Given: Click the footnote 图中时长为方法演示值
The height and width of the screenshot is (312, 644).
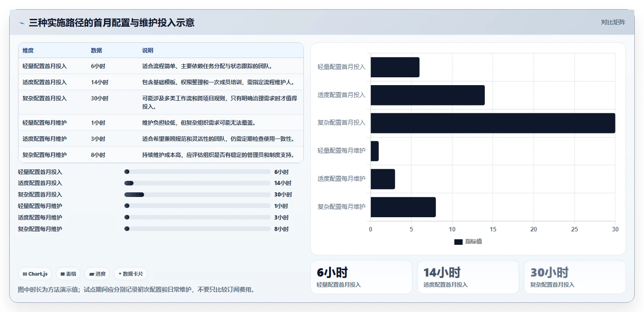Looking at the screenshot, I should click(x=136, y=290).
